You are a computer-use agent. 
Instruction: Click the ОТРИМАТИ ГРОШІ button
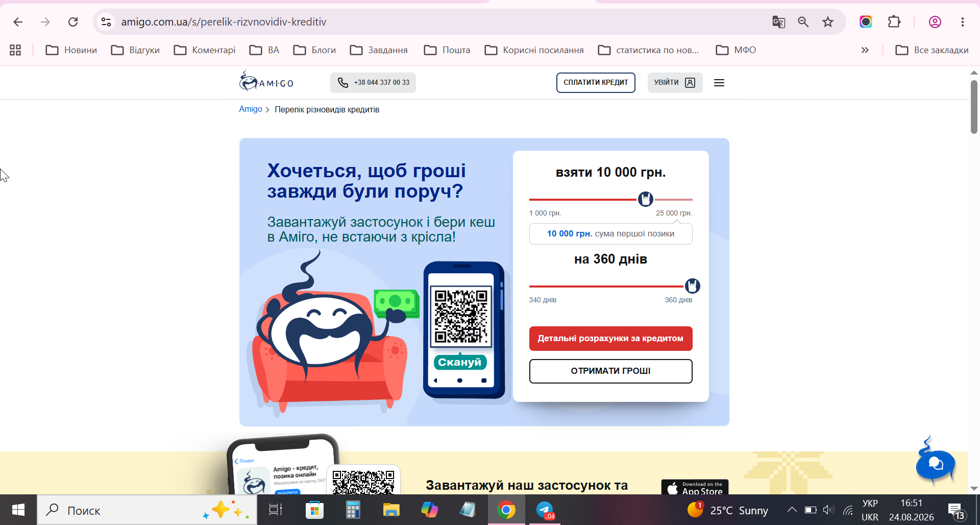610,371
